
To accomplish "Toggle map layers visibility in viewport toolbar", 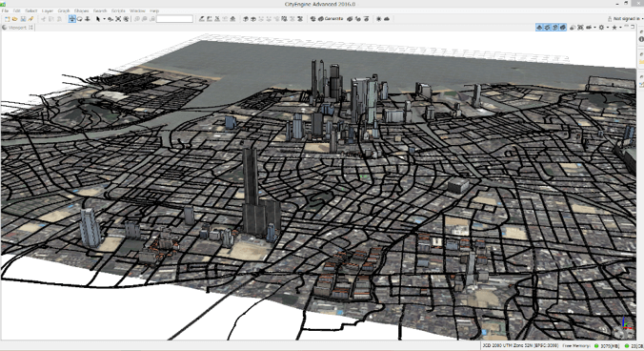I will pos(539,27).
